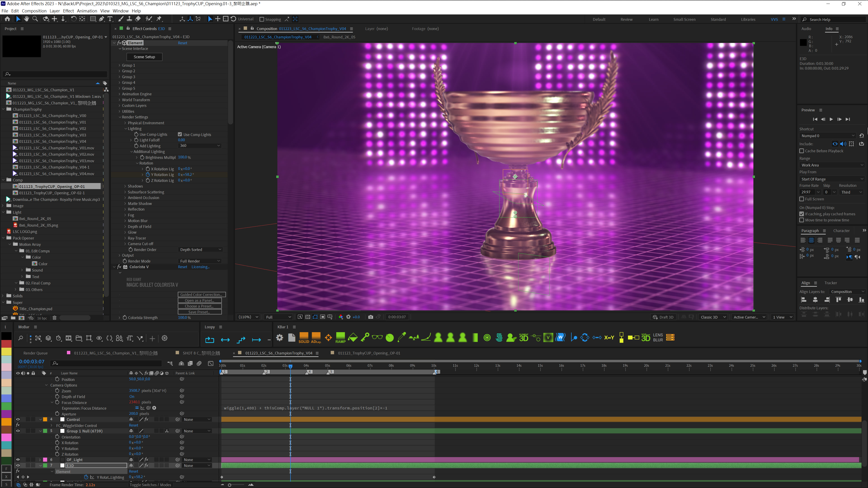Open the Composition menu
The height and width of the screenshot is (488, 868).
click(x=34, y=11)
